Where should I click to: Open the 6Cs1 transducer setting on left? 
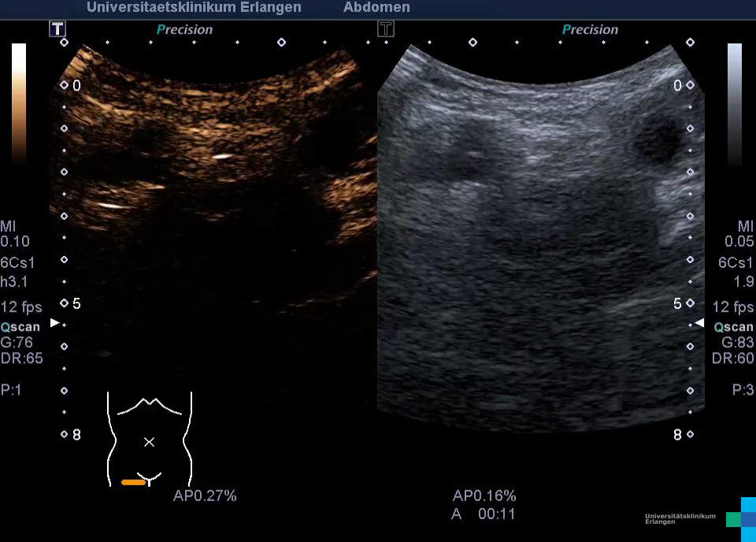tap(17, 262)
